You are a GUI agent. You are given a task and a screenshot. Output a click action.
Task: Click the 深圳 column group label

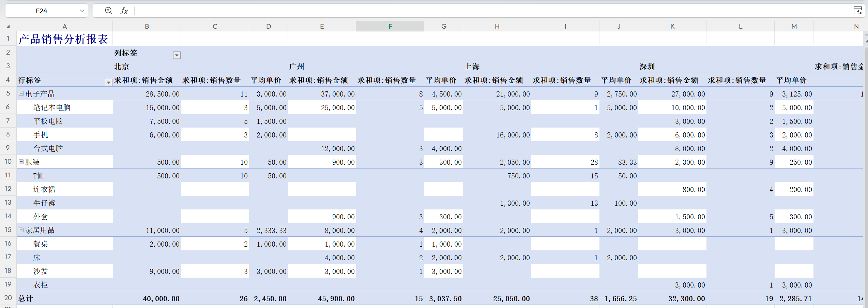coord(647,67)
